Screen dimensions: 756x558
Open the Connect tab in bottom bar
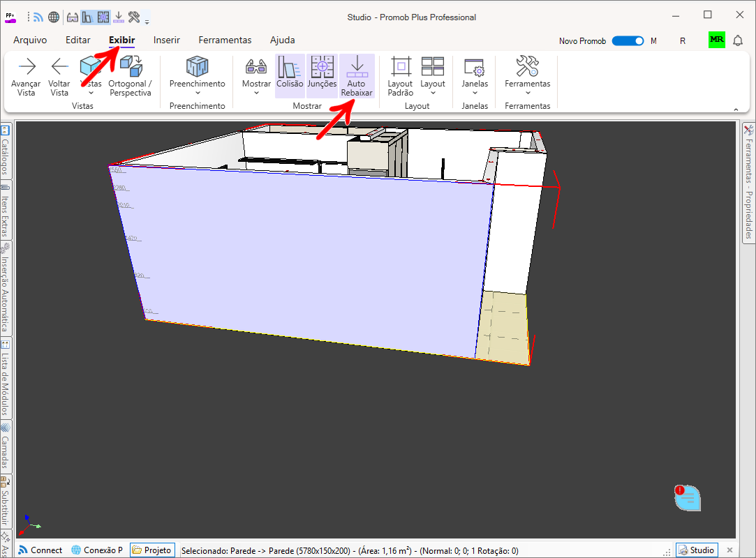pyautogui.click(x=40, y=550)
